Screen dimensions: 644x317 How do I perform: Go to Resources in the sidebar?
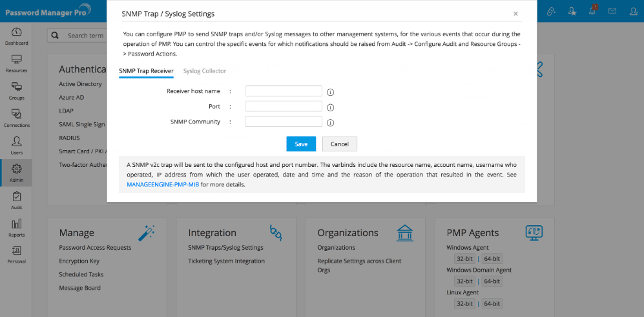pos(17,62)
